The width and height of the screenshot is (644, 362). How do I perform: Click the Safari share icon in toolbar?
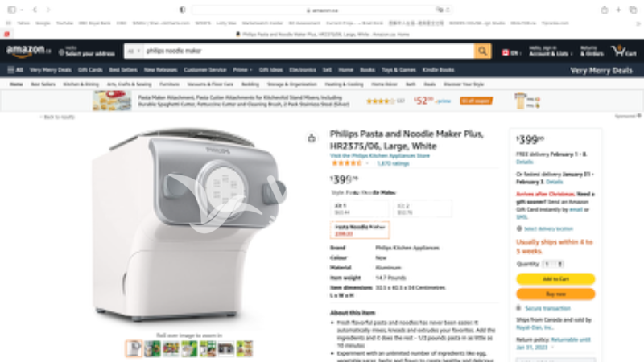coord(605,10)
